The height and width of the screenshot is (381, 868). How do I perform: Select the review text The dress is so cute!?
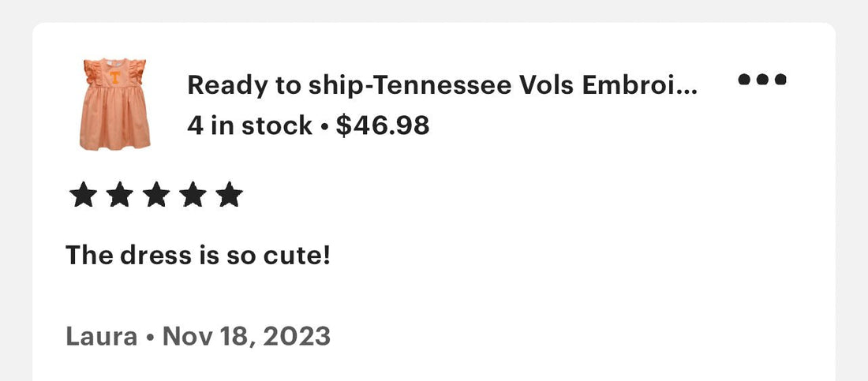[x=198, y=256]
